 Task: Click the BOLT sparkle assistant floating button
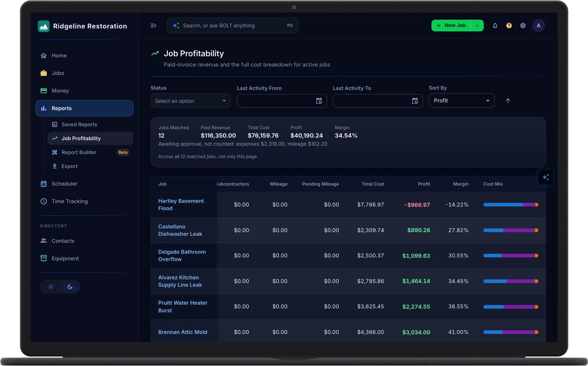point(546,177)
